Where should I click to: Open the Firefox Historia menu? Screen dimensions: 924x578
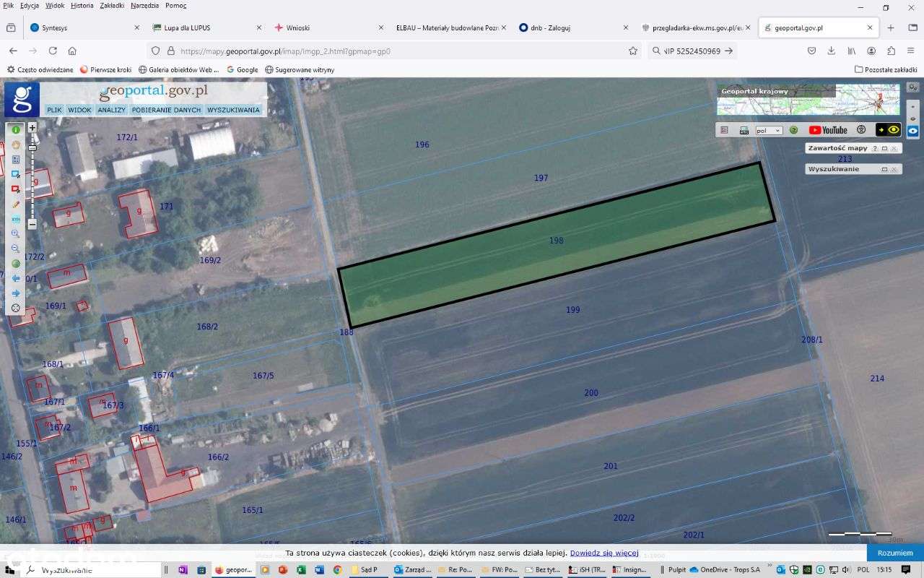coord(82,5)
